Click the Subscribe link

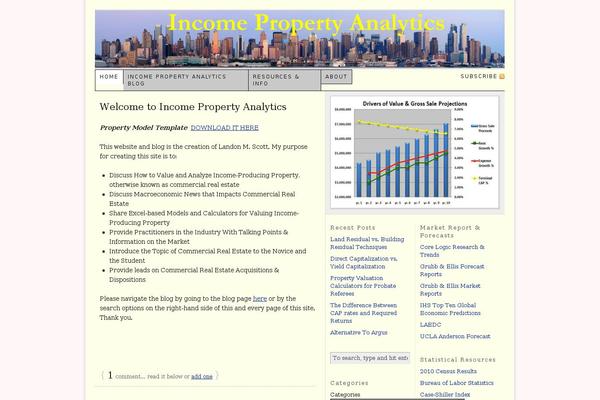(479, 77)
